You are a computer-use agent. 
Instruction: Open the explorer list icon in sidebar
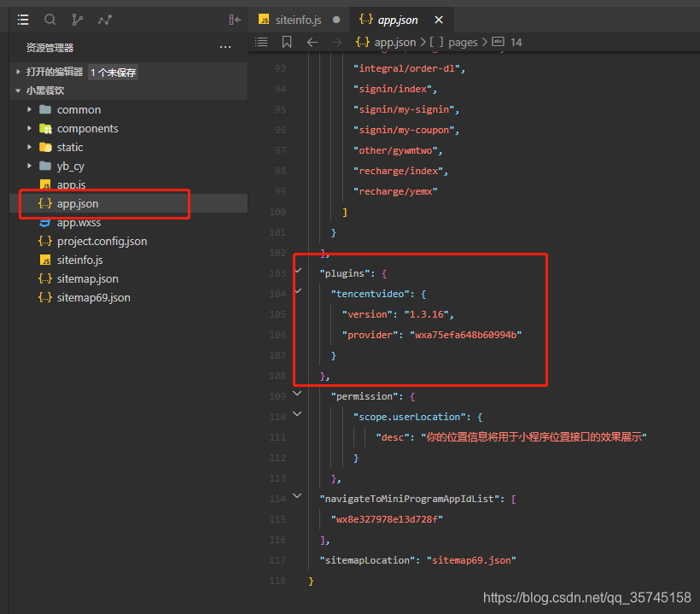(23, 20)
